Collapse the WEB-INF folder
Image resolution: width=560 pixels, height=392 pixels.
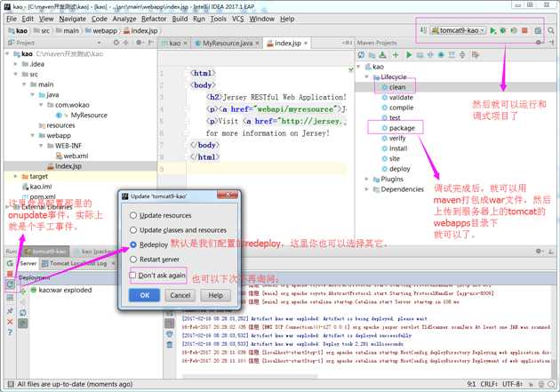pyautogui.click(x=41, y=146)
